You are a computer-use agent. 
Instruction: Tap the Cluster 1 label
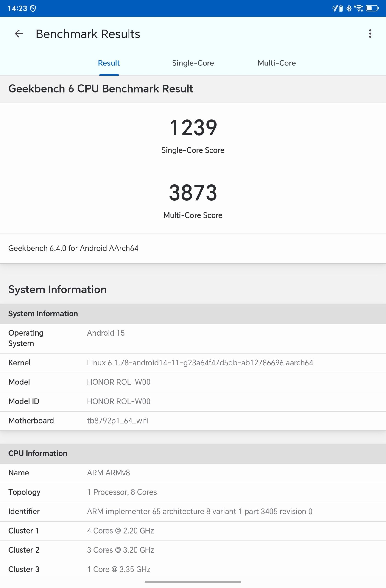24,531
